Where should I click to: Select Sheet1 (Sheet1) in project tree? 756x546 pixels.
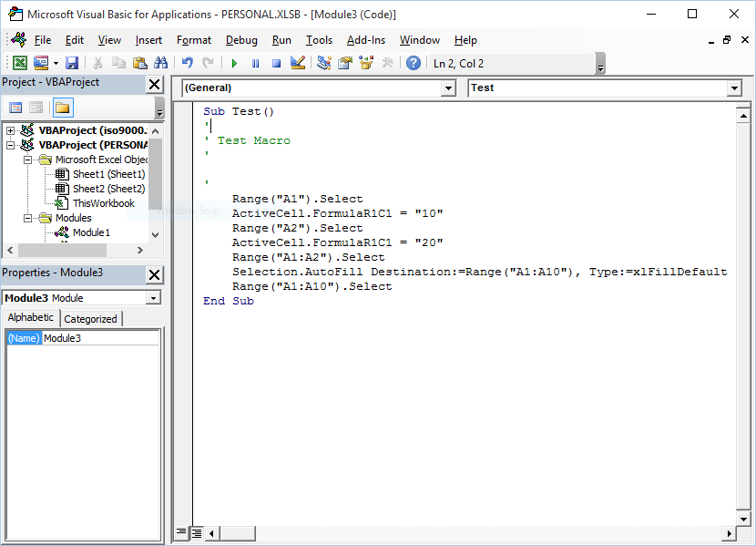click(108, 174)
